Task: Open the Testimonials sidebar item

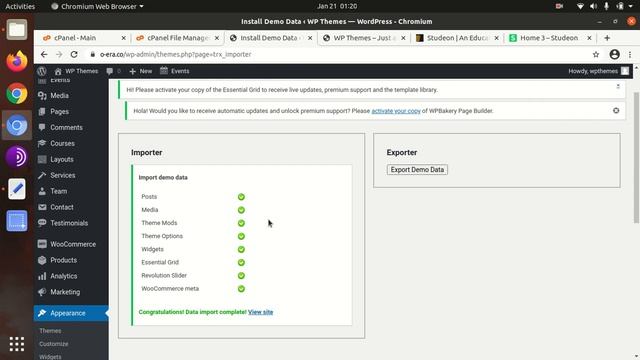Action: click(71, 223)
